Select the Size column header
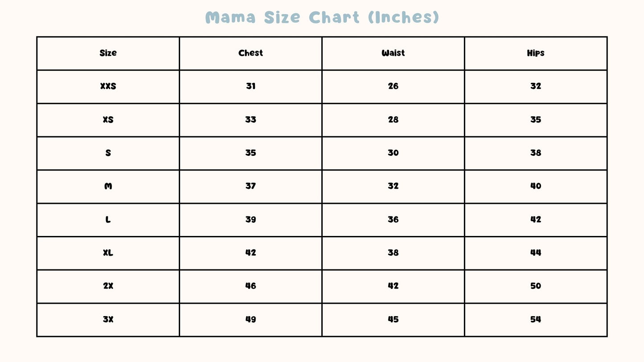The image size is (644, 362). point(108,53)
